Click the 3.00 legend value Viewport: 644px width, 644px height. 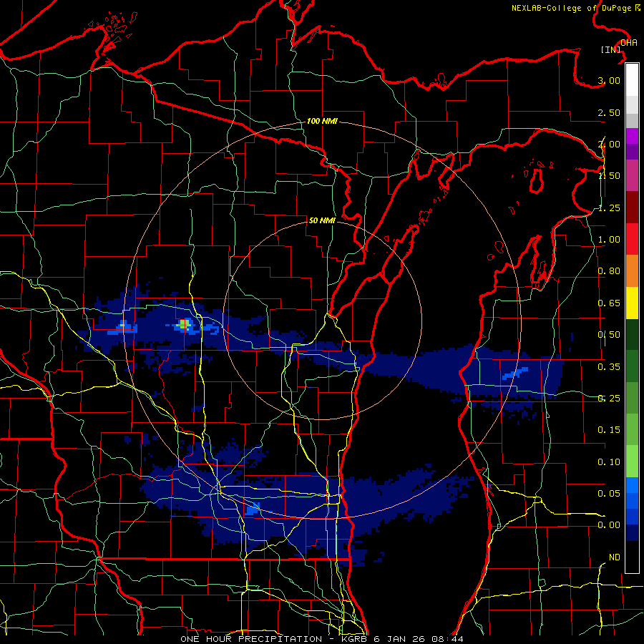(609, 80)
